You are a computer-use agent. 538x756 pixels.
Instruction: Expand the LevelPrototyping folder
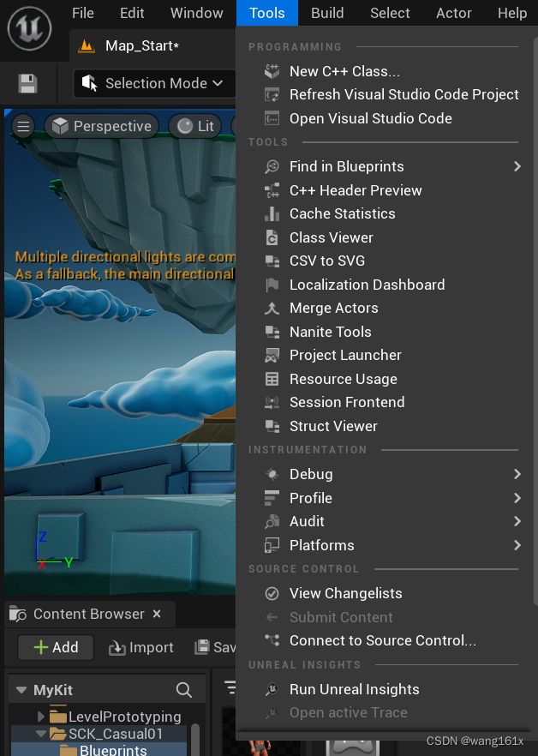[x=41, y=717]
